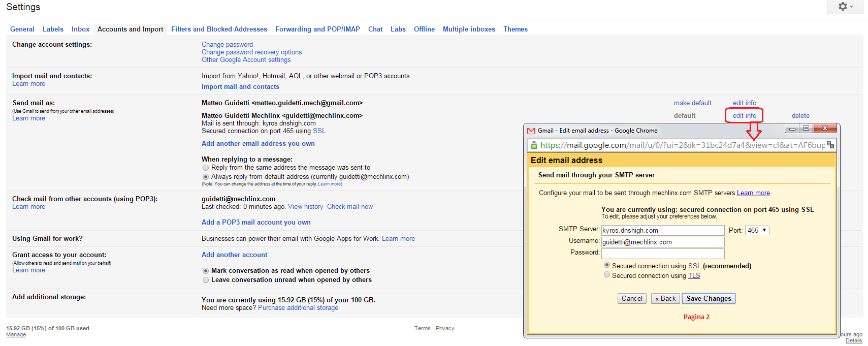Open the settings gear menu

pyautogui.click(x=845, y=7)
